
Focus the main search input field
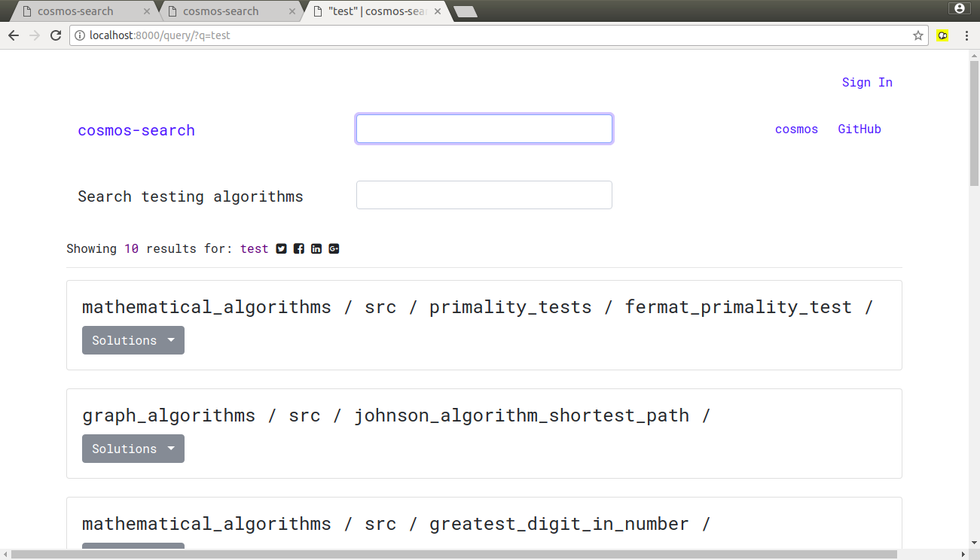click(484, 129)
